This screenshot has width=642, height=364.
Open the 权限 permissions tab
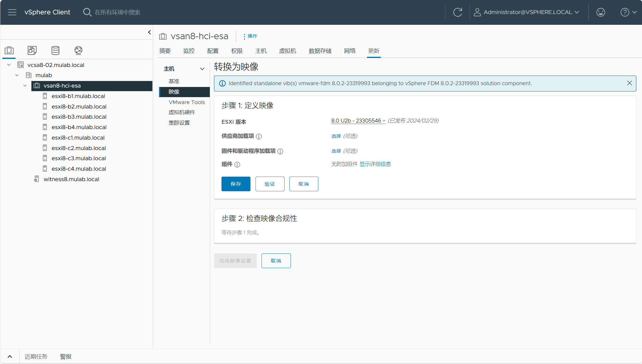(x=237, y=51)
